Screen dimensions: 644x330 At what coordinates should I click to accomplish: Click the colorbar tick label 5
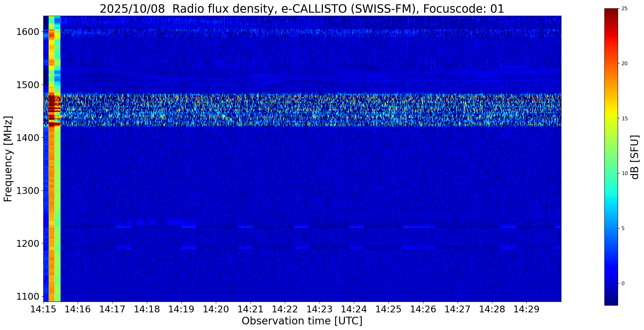point(623,228)
